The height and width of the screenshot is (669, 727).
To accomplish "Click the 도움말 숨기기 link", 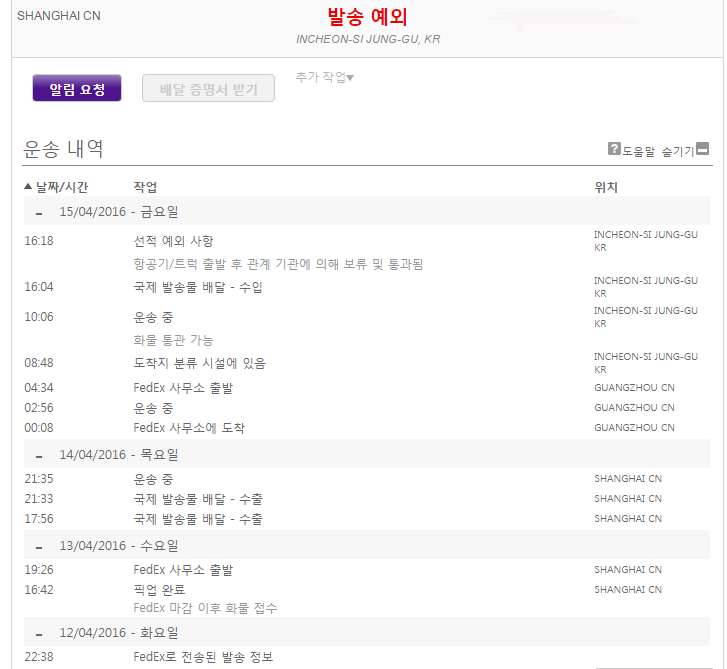I will [x=658, y=151].
